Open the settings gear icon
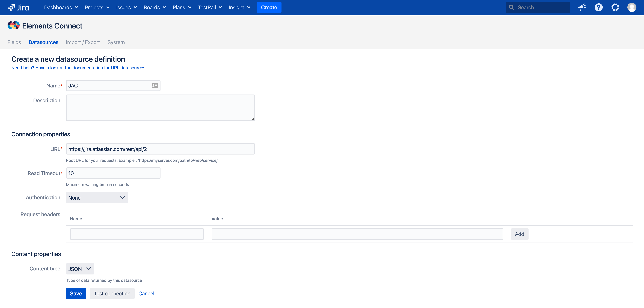Viewport: 644px width, 308px height. tap(615, 8)
